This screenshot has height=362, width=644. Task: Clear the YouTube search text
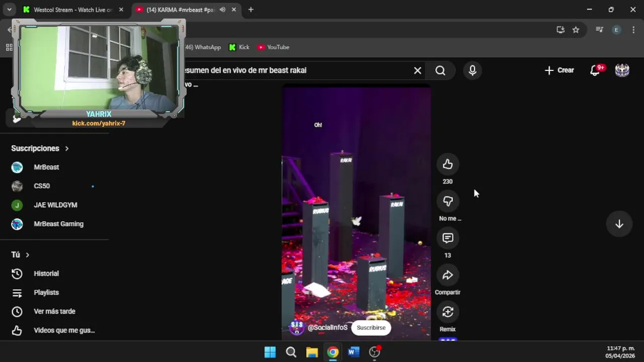click(417, 70)
